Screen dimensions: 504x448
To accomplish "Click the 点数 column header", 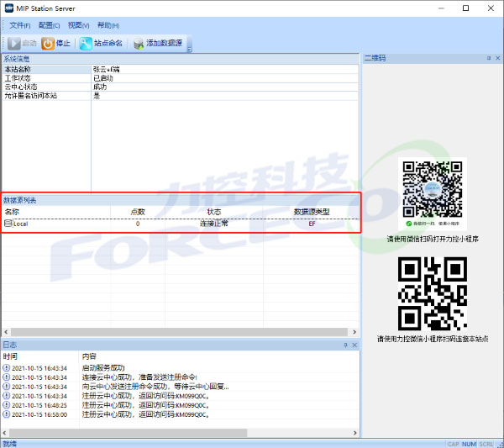I will point(138,212).
